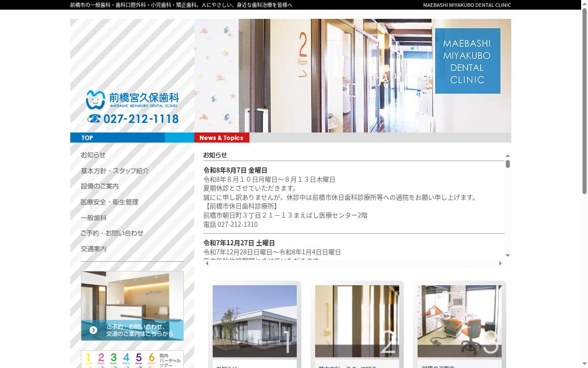Click the yellow Room 1 number icon

88,358
